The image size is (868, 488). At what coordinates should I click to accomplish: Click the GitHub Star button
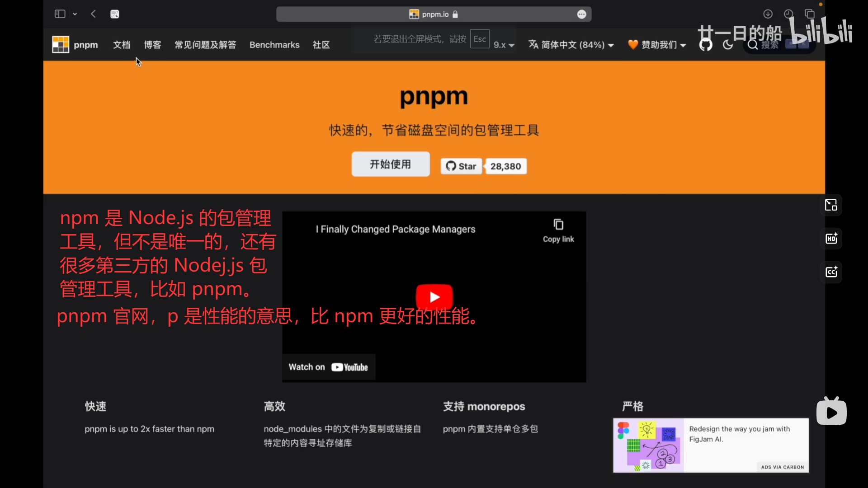coord(461,166)
